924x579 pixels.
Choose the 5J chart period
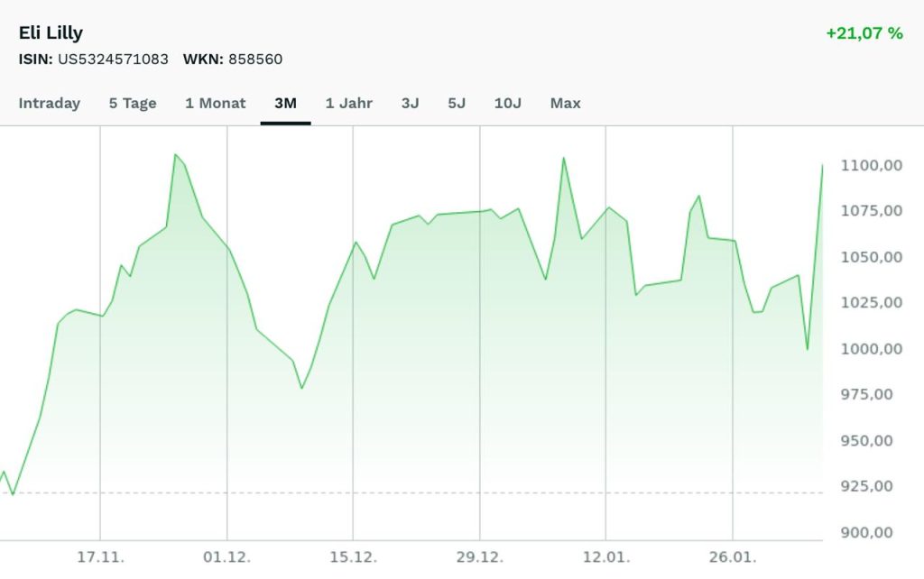click(457, 103)
